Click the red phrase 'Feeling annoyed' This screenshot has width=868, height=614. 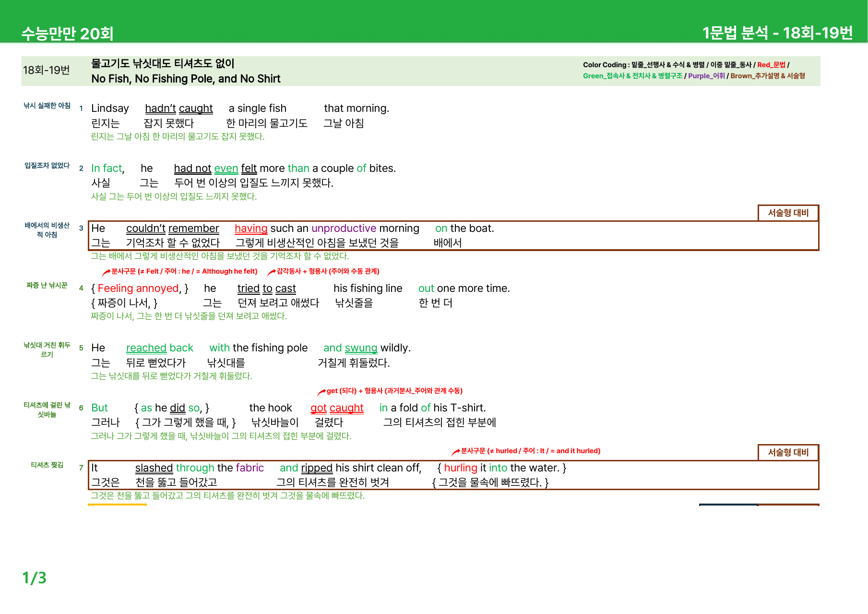tap(138, 289)
